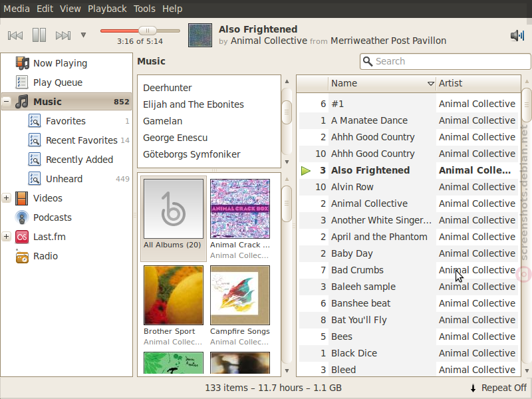532x399 pixels.
Task: Click the volume speaker icon
Action: pyautogui.click(x=517, y=35)
